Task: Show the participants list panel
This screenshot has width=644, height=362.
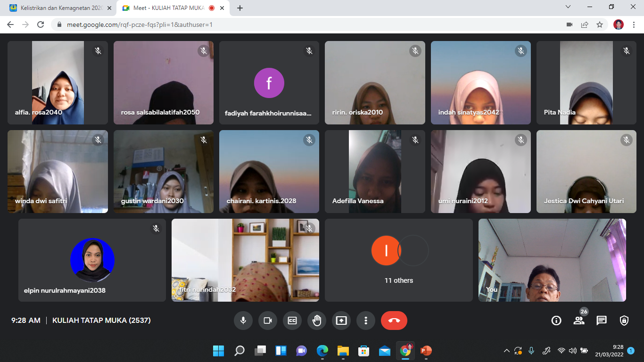Action: click(x=579, y=321)
